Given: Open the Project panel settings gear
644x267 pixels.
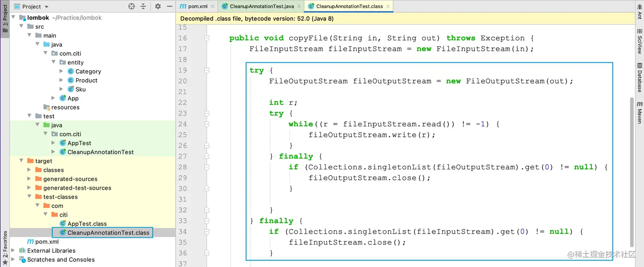Looking at the screenshot, I should tap(158, 6).
